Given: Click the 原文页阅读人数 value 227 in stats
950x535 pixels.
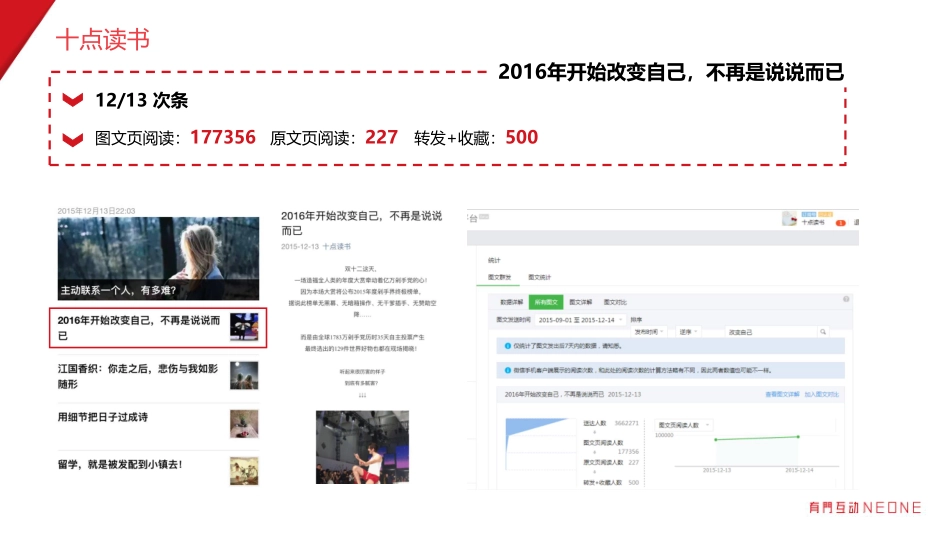Looking at the screenshot, I should pyautogui.click(x=634, y=462).
